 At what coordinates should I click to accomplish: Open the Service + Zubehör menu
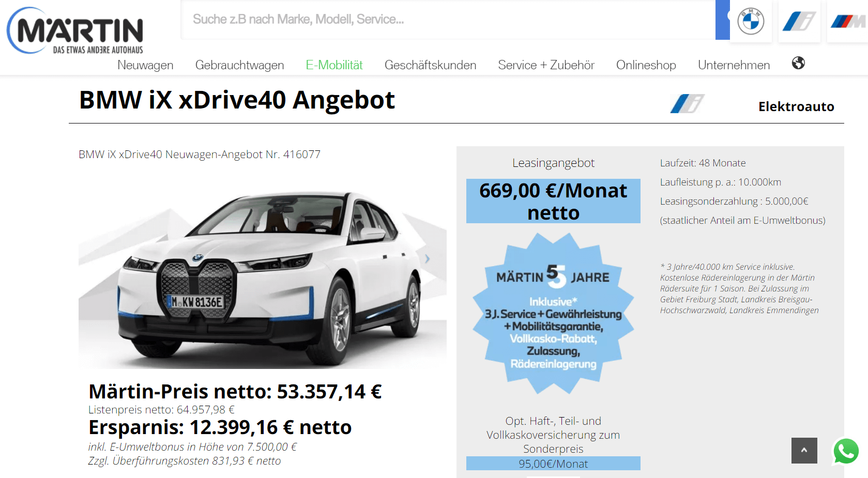click(546, 65)
